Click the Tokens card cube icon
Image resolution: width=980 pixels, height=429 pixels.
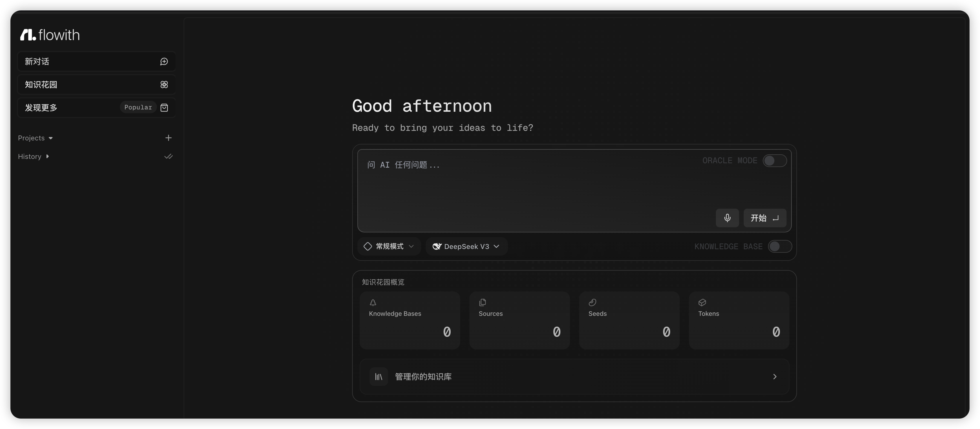click(x=702, y=302)
